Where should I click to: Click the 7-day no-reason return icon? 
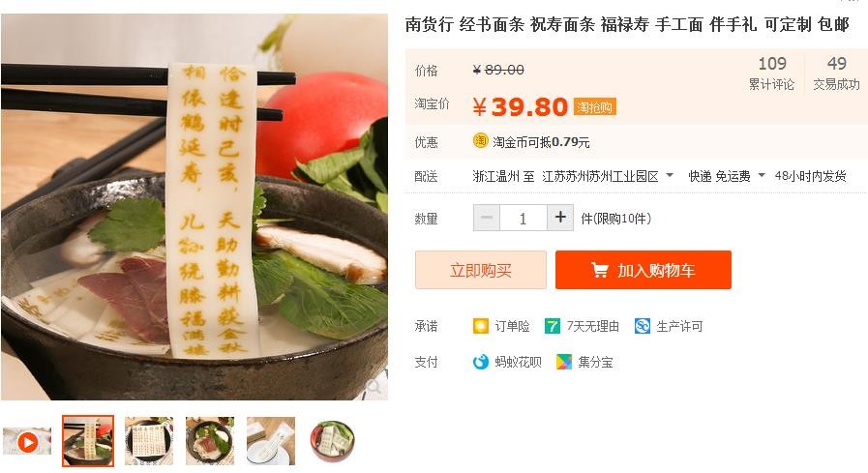click(x=552, y=326)
